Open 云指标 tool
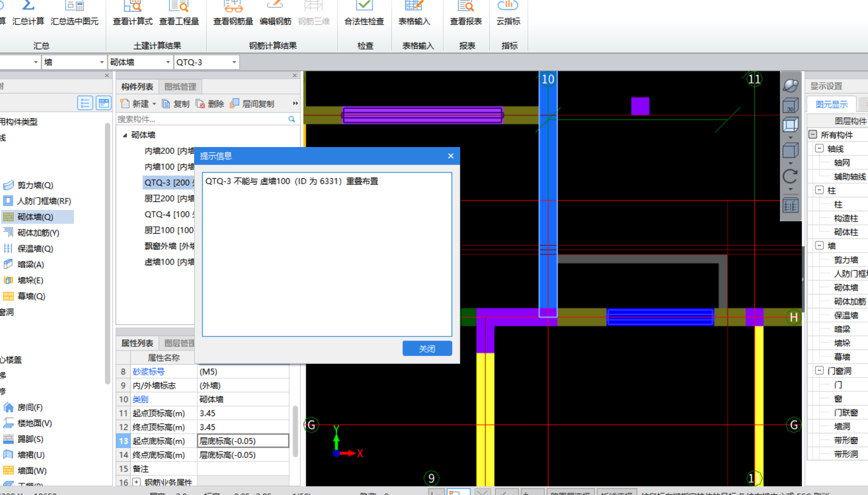This screenshot has width=868, height=495. click(x=508, y=13)
